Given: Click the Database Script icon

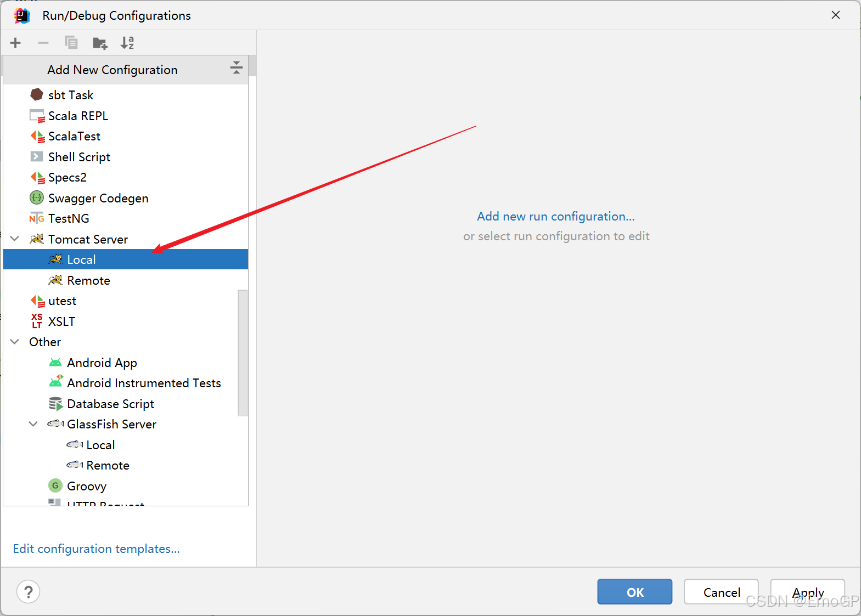Looking at the screenshot, I should [55, 404].
